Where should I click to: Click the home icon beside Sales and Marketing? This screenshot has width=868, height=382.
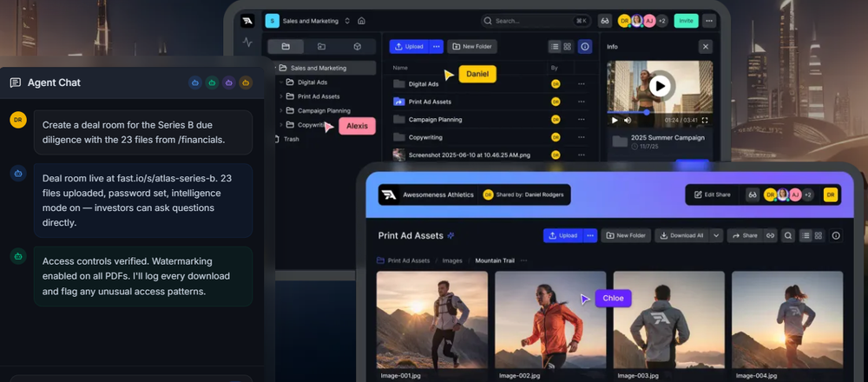click(361, 21)
